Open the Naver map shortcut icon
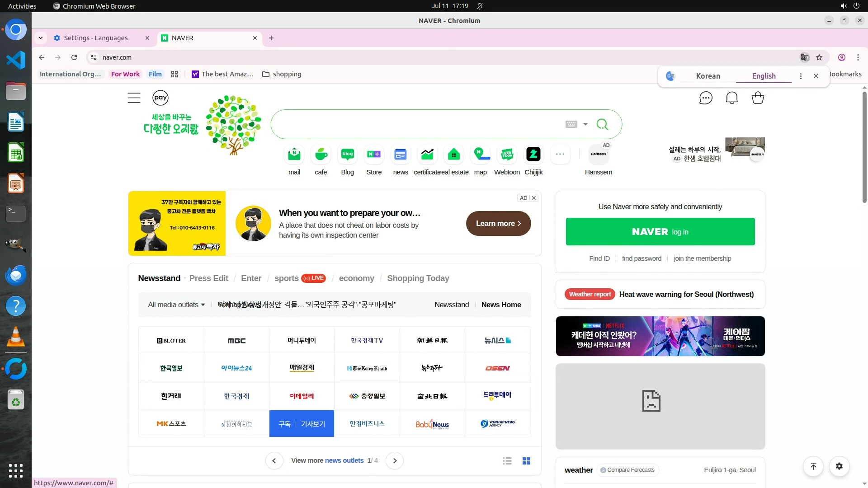868x488 pixels. click(x=481, y=155)
